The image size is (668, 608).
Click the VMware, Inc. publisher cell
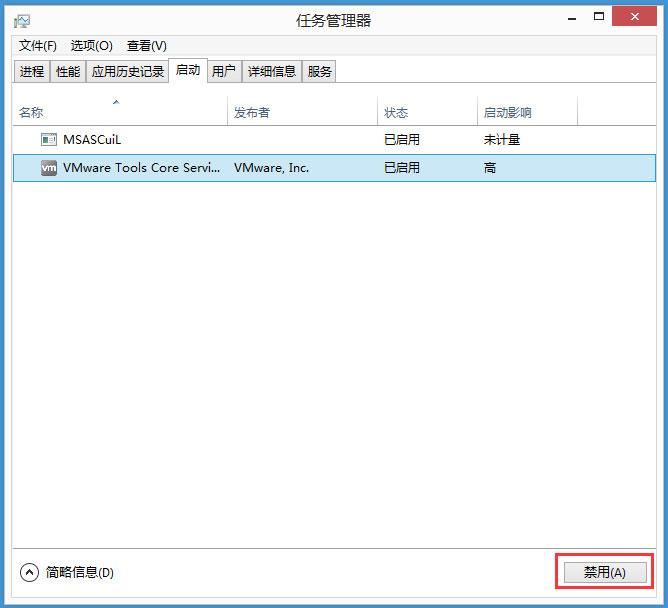(x=271, y=168)
